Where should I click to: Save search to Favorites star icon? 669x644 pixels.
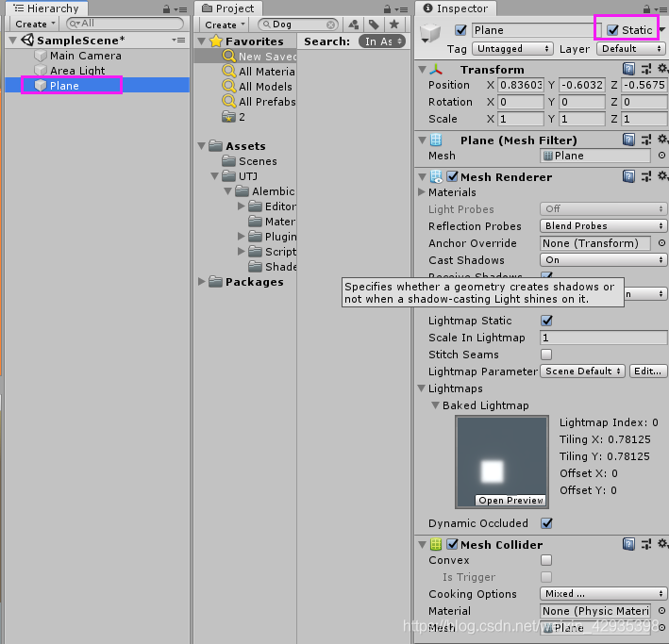[394, 25]
